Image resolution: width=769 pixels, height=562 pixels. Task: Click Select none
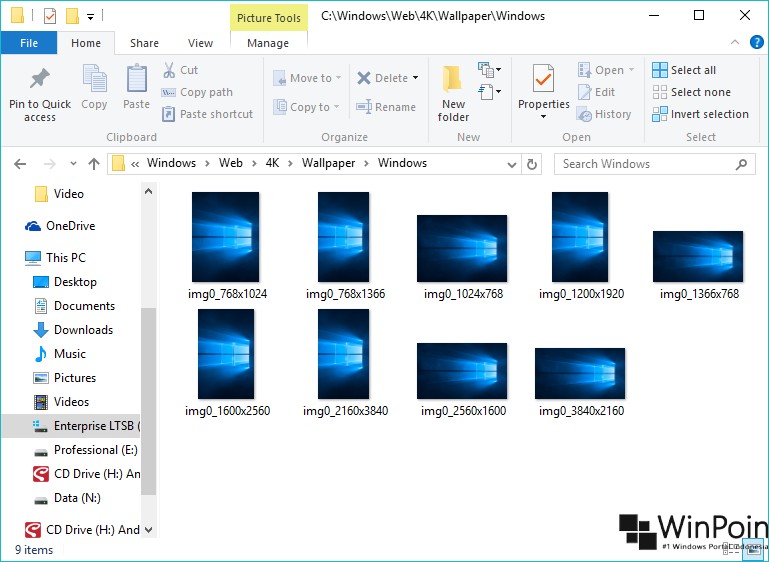click(692, 92)
